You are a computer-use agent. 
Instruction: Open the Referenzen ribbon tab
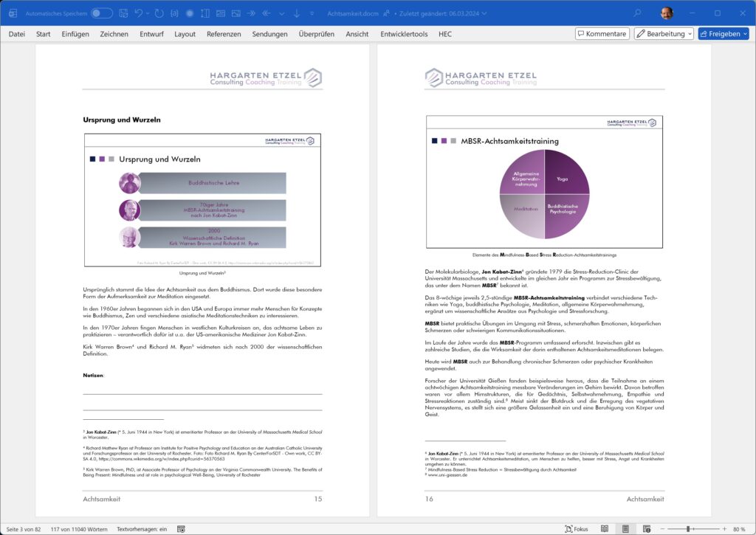[x=224, y=34]
